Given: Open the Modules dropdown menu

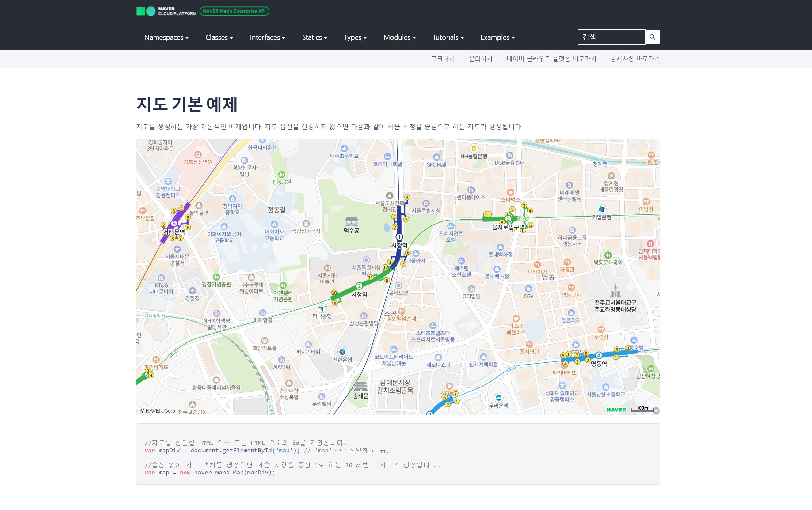Looking at the screenshot, I should [400, 37].
